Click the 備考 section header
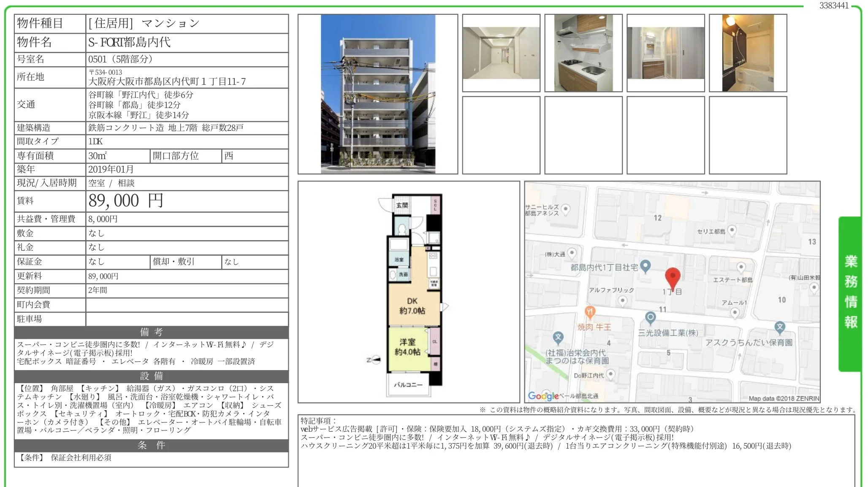The image size is (868, 487). pyautogui.click(x=151, y=332)
